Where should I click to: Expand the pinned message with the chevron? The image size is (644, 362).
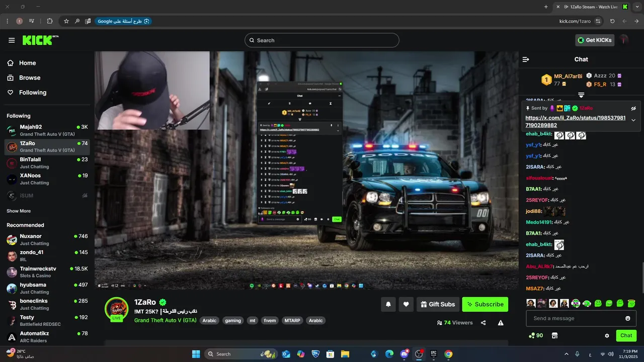point(633,120)
